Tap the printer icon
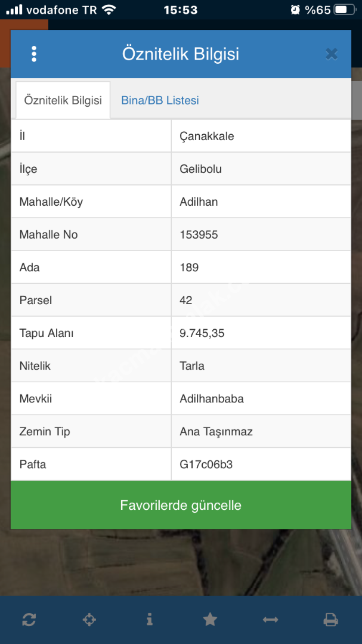 (330, 620)
